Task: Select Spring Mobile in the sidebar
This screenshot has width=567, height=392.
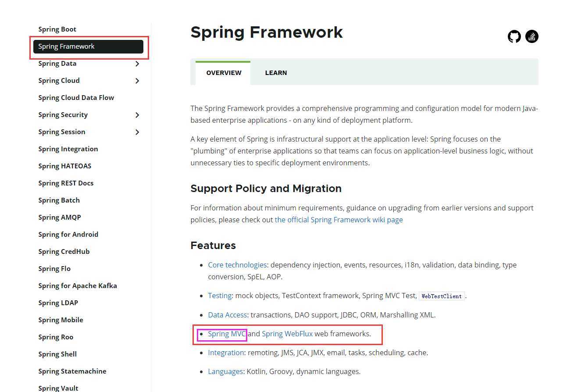Action: tap(61, 320)
